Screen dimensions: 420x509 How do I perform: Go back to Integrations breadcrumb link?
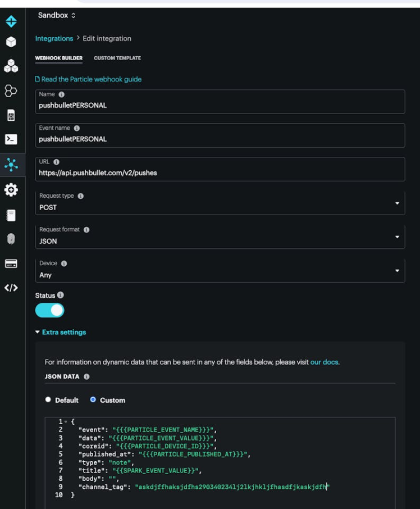(54, 39)
